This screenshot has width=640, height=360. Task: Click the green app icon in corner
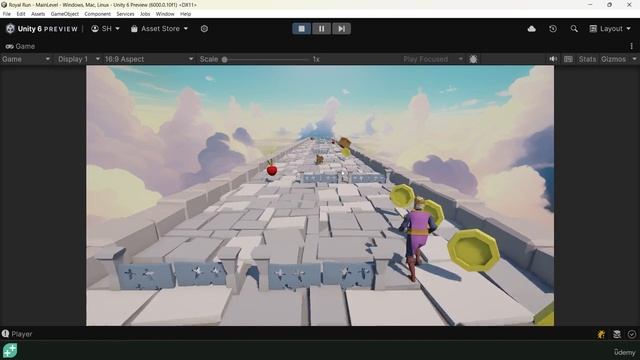click(10, 351)
